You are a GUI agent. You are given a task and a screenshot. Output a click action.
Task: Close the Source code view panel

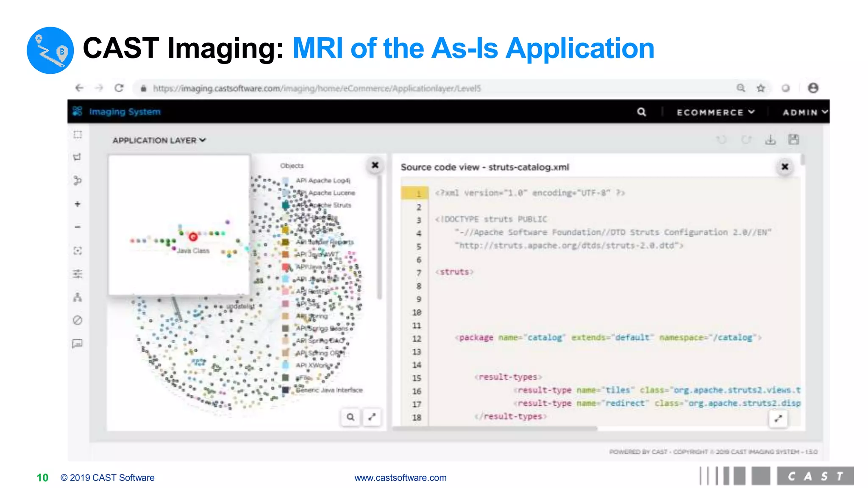(785, 167)
